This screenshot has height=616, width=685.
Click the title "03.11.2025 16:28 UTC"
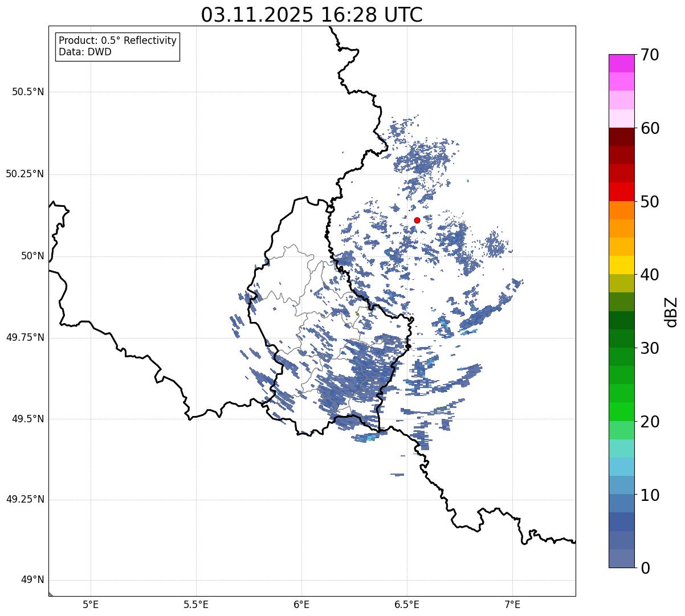tap(312, 15)
